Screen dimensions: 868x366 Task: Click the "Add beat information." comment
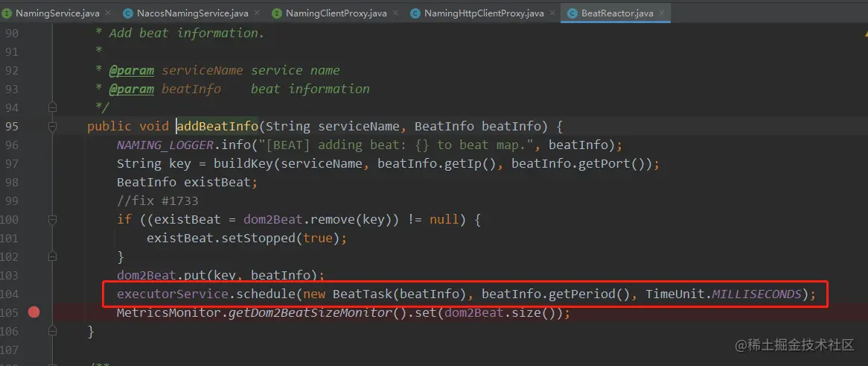(x=187, y=34)
